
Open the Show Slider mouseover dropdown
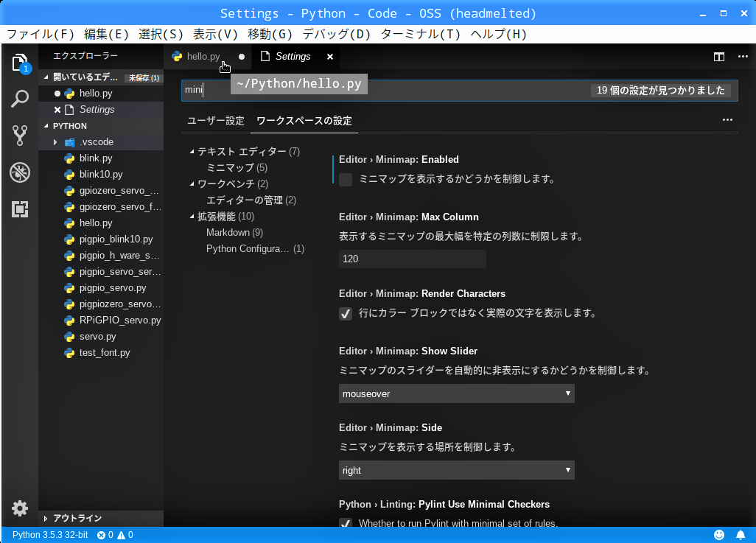(x=456, y=393)
